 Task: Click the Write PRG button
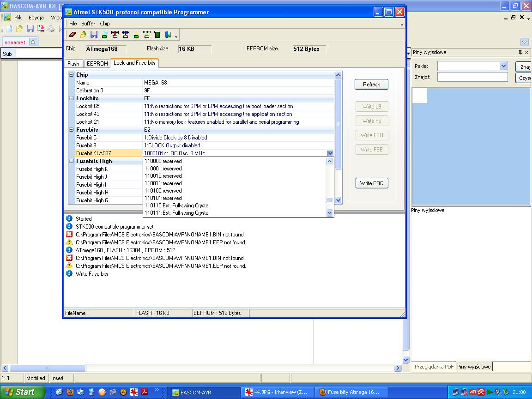[371, 183]
